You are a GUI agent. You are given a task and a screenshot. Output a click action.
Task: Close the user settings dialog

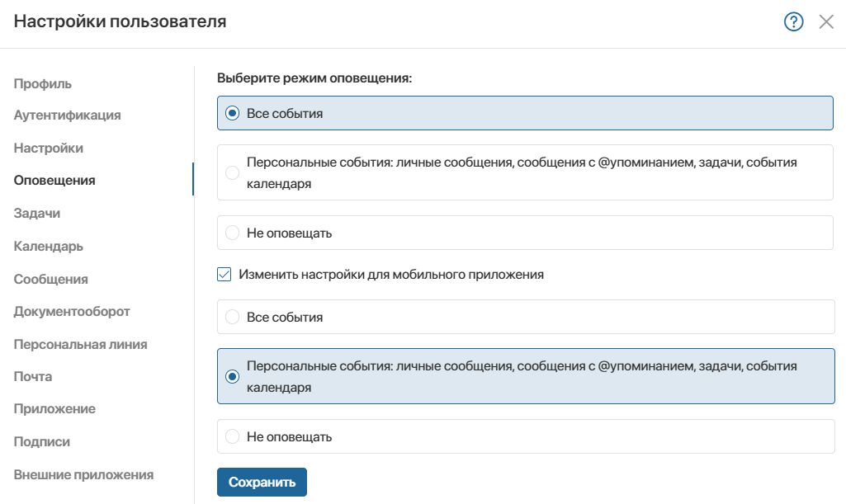[x=826, y=22]
